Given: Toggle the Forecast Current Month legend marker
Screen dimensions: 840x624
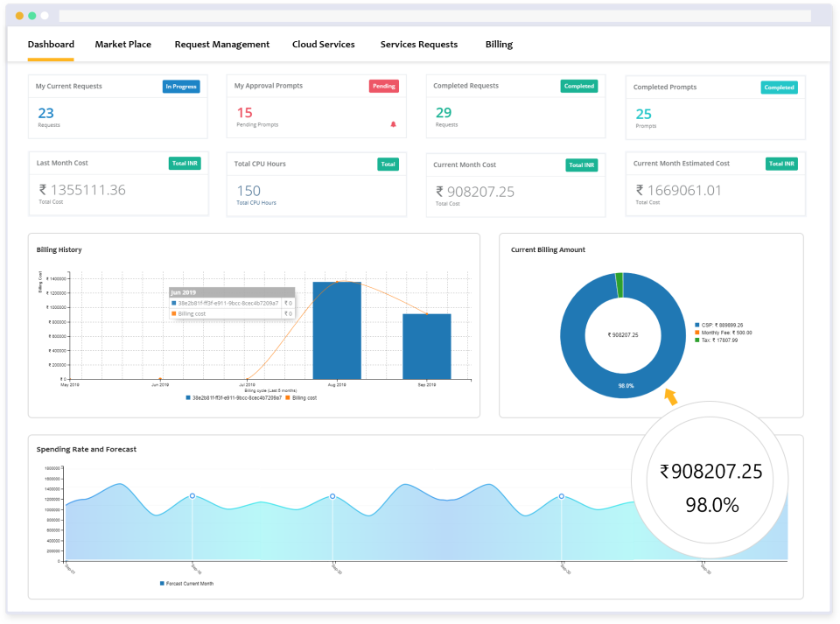Looking at the screenshot, I should [x=160, y=582].
